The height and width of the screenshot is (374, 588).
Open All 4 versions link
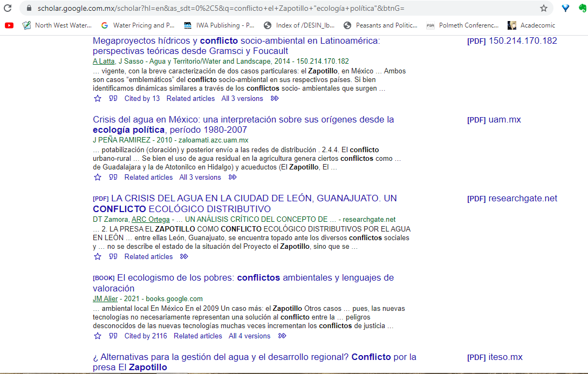tap(249, 336)
